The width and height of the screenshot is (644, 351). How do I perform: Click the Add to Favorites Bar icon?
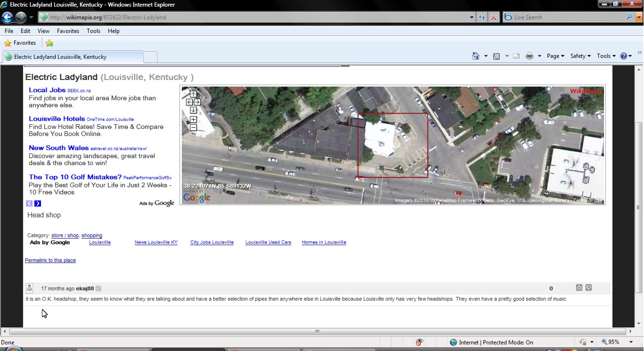click(49, 43)
